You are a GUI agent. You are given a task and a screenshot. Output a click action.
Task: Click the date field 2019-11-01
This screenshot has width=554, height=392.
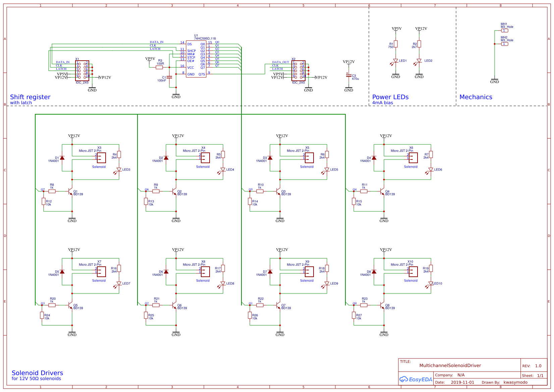click(463, 382)
